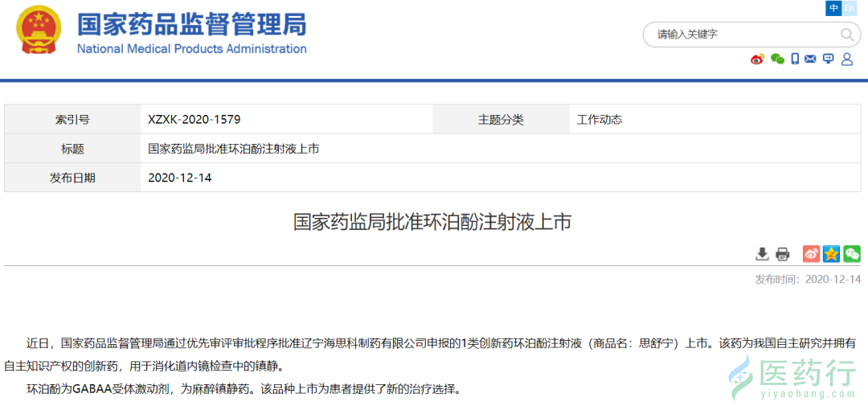
Task: Print the article via printer icon
Action: click(x=782, y=254)
